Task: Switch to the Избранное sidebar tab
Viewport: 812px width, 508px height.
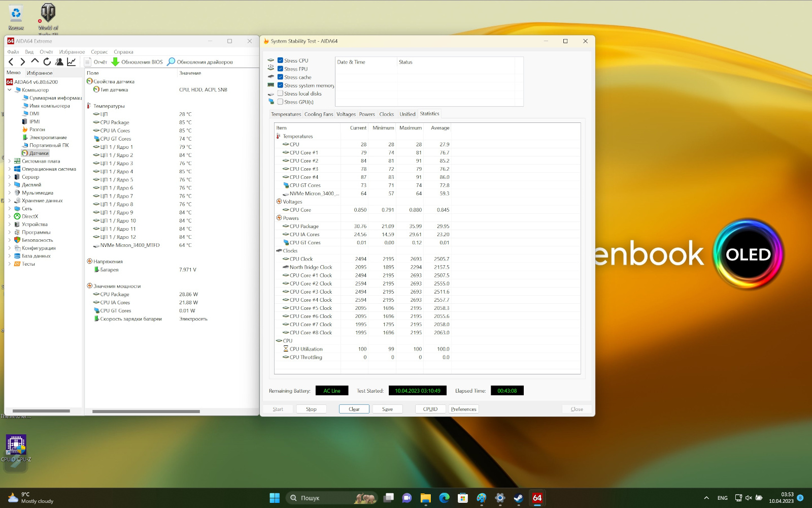Action: click(x=40, y=73)
